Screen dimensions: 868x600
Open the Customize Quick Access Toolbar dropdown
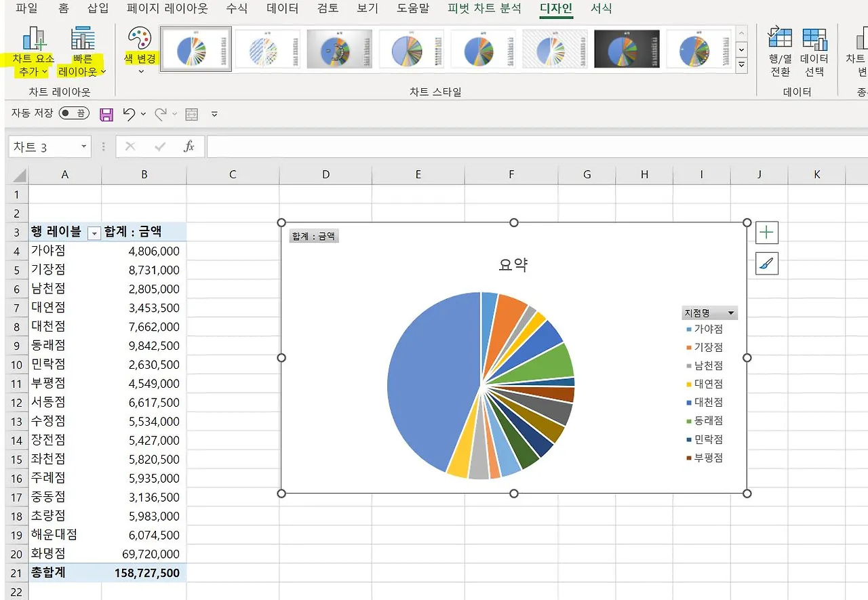(x=214, y=114)
